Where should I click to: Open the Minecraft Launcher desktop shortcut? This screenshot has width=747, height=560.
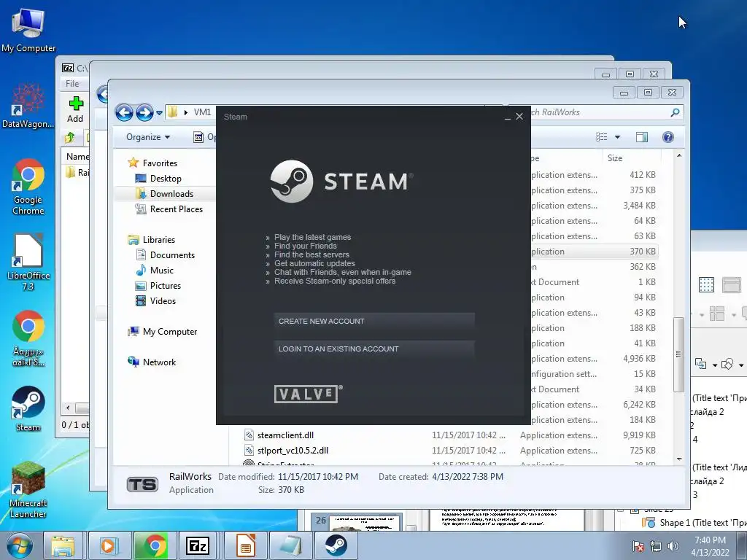point(28,490)
